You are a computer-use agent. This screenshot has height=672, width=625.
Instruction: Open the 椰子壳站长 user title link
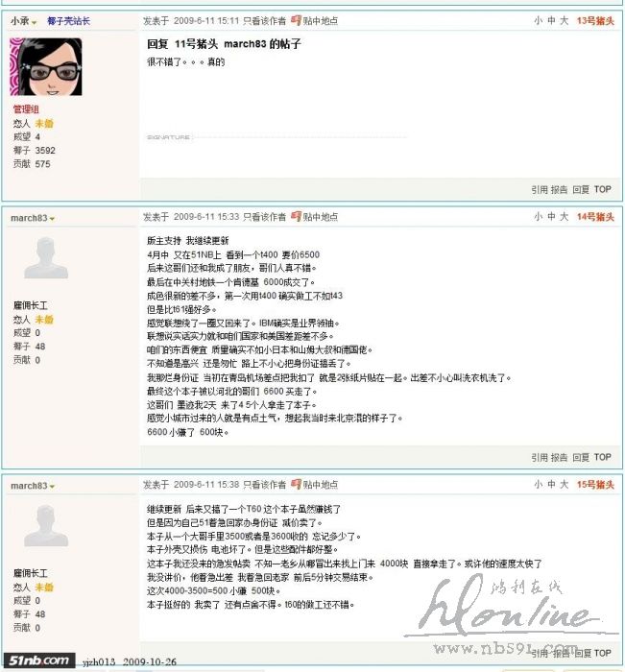pyautogui.click(x=68, y=20)
